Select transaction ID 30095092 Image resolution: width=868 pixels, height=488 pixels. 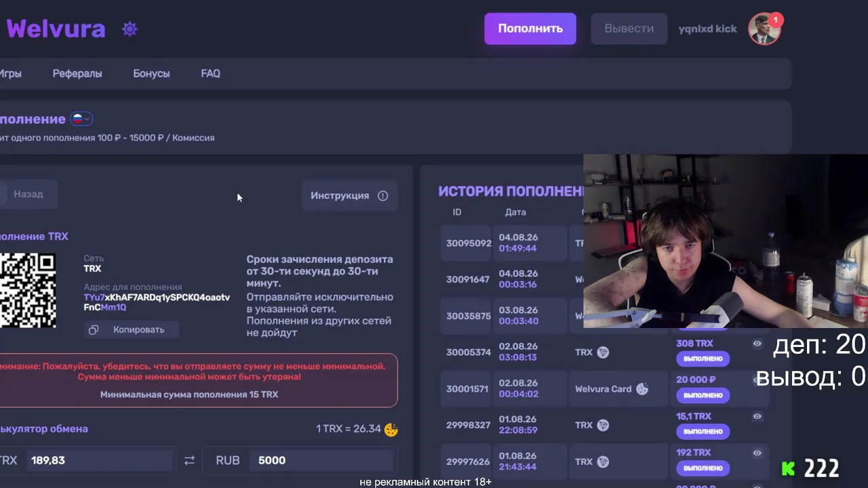point(469,243)
